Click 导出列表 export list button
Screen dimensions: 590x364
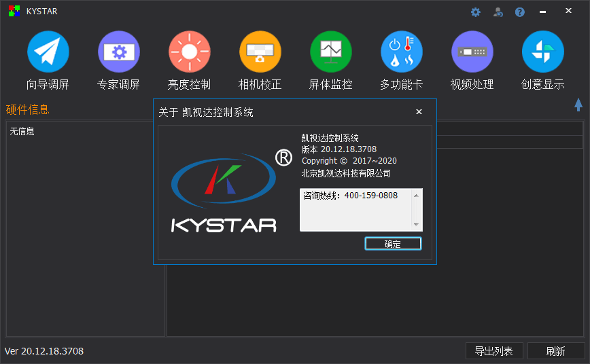pos(494,351)
